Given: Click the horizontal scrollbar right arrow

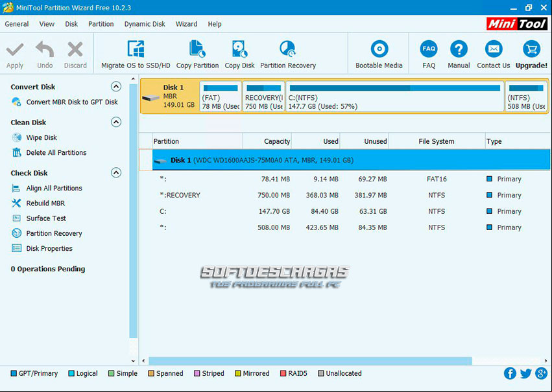Looking at the screenshot, I should pos(546,361).
